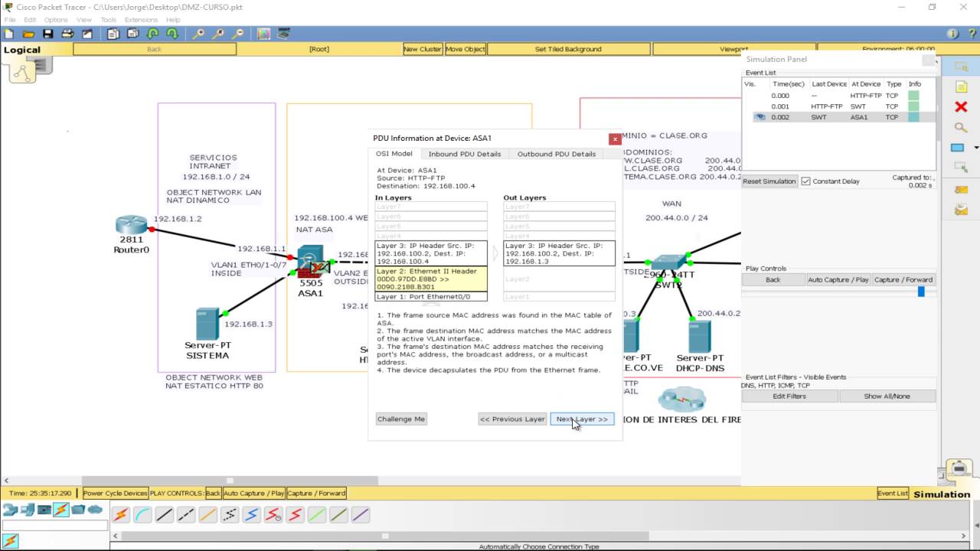Select the In Layers Layer 3 IP Header box
The width and height of the screenshot is (980, 551).
click(x=431, y=253)
